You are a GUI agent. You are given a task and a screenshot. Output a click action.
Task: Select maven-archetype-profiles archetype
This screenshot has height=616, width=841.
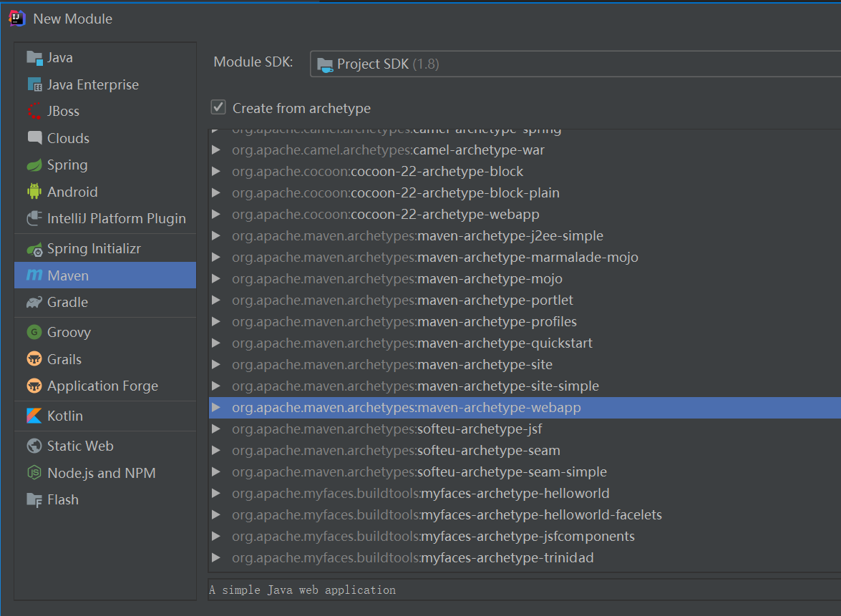point(525,322)
